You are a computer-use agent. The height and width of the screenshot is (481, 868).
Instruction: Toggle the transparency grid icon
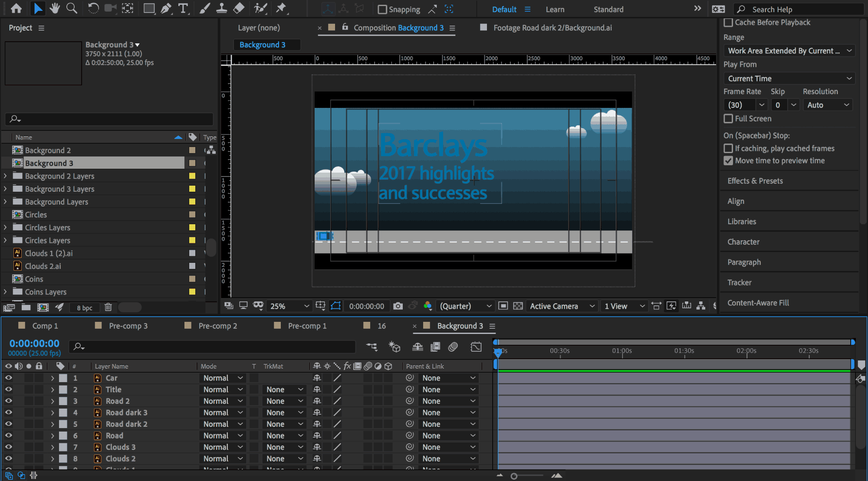(x=518, y=306)
